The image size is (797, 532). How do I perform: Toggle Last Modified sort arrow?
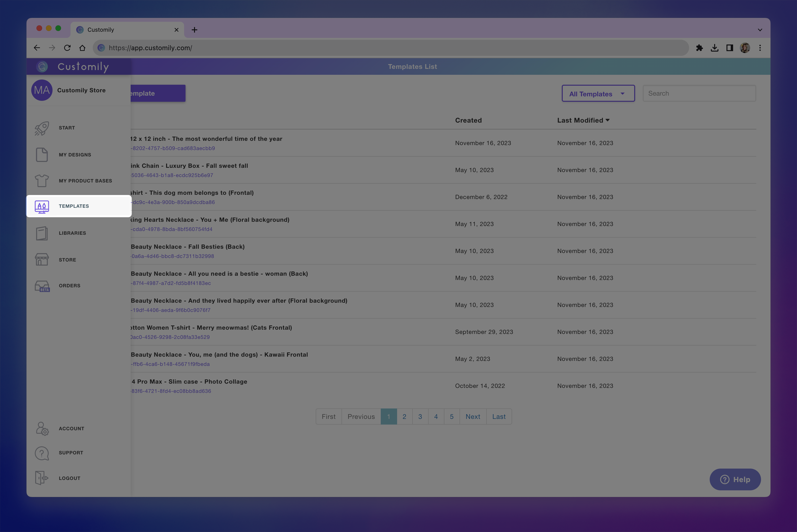607,120
